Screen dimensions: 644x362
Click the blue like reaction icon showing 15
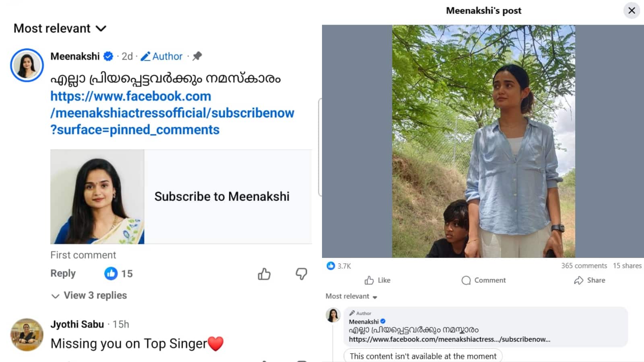pos(111,274)
